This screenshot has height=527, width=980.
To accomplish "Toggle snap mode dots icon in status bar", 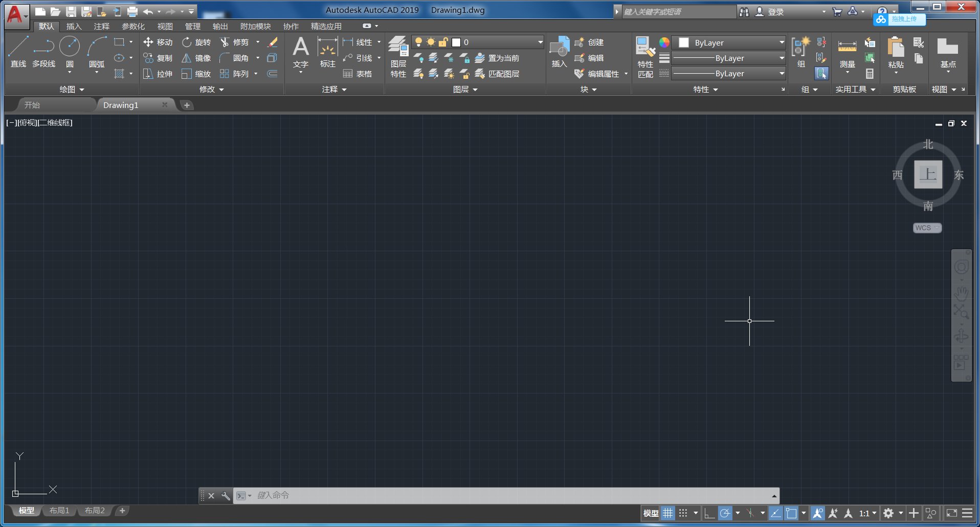I will click(x=683, y=513).
